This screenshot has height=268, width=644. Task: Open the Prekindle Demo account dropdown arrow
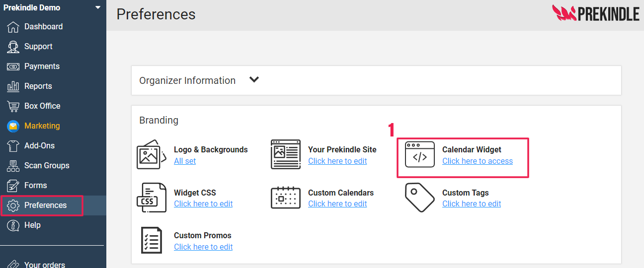[x=97, y=8]
